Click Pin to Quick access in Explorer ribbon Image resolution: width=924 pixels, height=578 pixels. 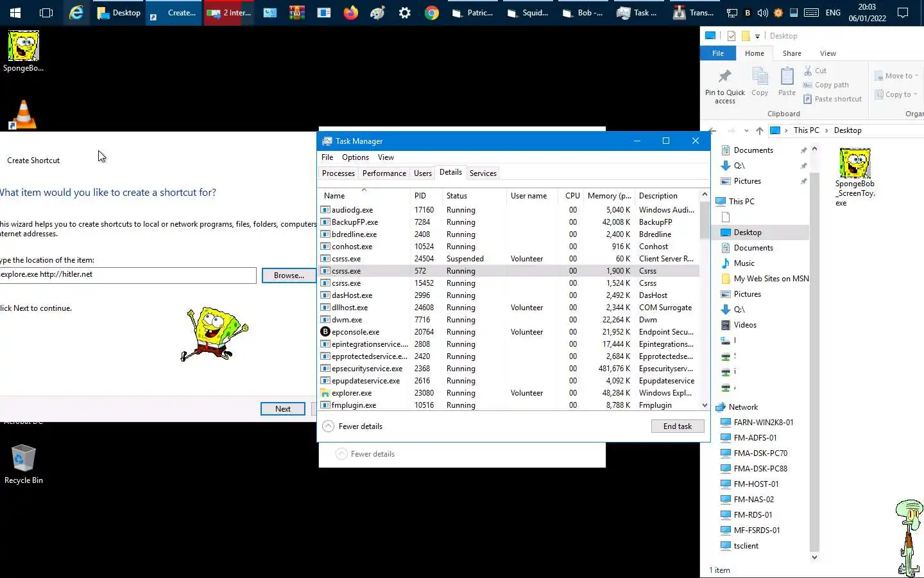(x=725, y=85)
